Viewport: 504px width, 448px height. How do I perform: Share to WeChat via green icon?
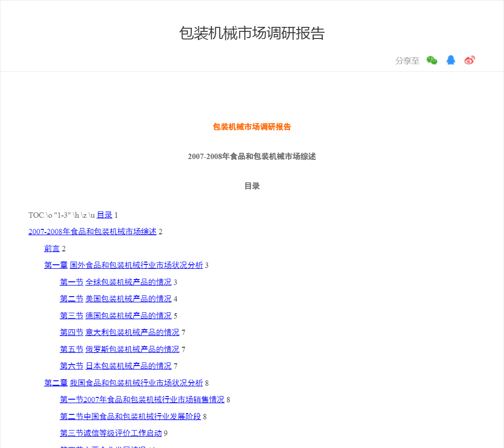pyautogui.click(x=432, y=60)
